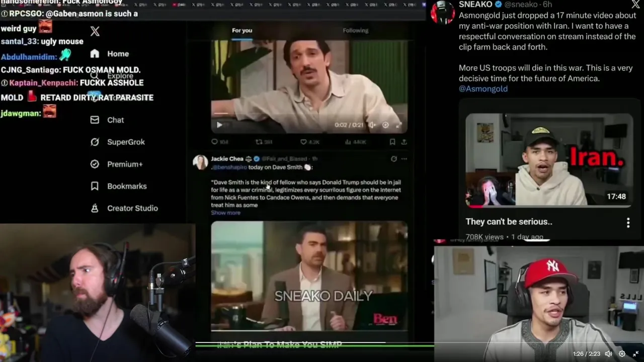Open settings gear on top feed video

tap(385, 125)
